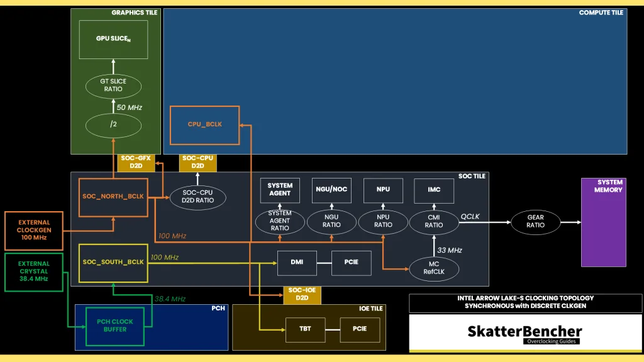Viewport: 644px width, 362px height.
Task: Click the SOC TILE label
Action: pos(472,177)
